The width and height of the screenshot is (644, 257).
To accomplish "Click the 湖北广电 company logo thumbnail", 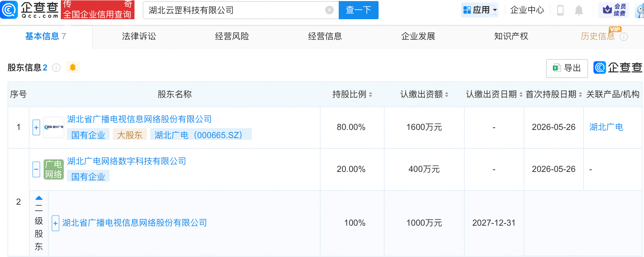I will click(54, 127).
